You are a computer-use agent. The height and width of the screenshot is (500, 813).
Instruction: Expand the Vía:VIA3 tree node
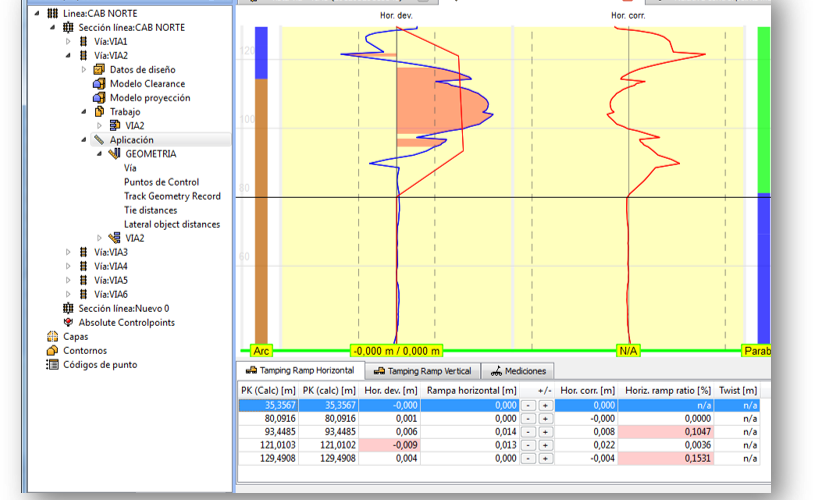click(x=68, y=253)
